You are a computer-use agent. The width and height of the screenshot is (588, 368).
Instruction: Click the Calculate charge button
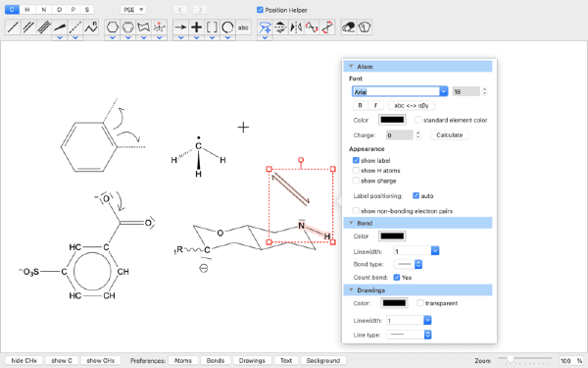click(x=449, y=135)
